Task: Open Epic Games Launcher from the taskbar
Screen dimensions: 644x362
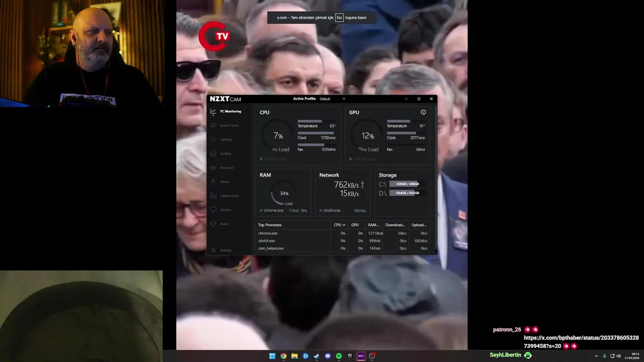Action: [350, 356]
